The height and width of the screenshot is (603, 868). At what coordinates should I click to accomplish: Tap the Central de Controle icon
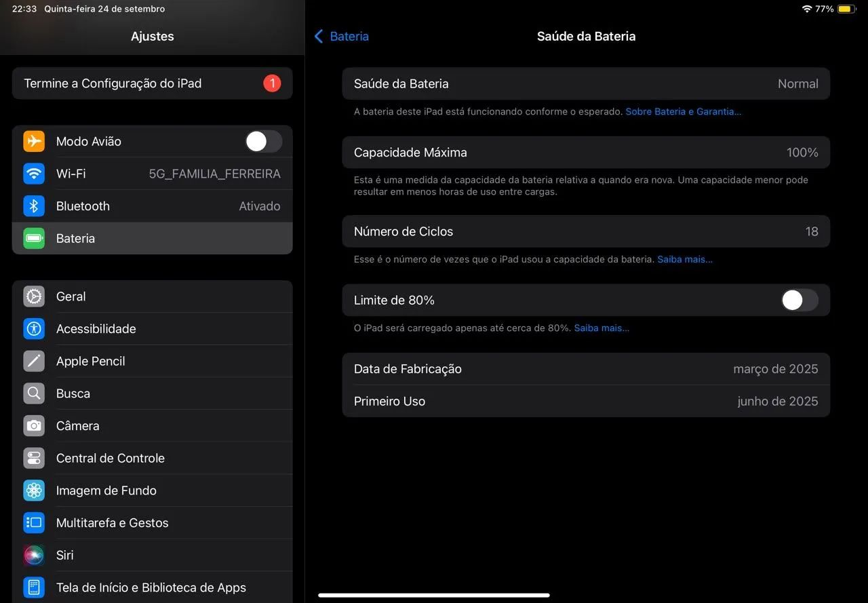(x=34, y=458)
